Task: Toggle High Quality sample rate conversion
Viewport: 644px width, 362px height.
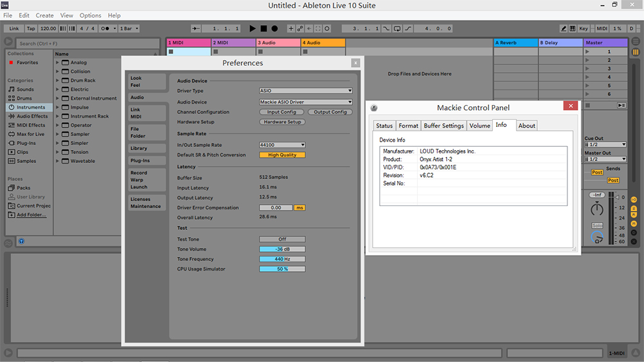Action: point(282,155)
